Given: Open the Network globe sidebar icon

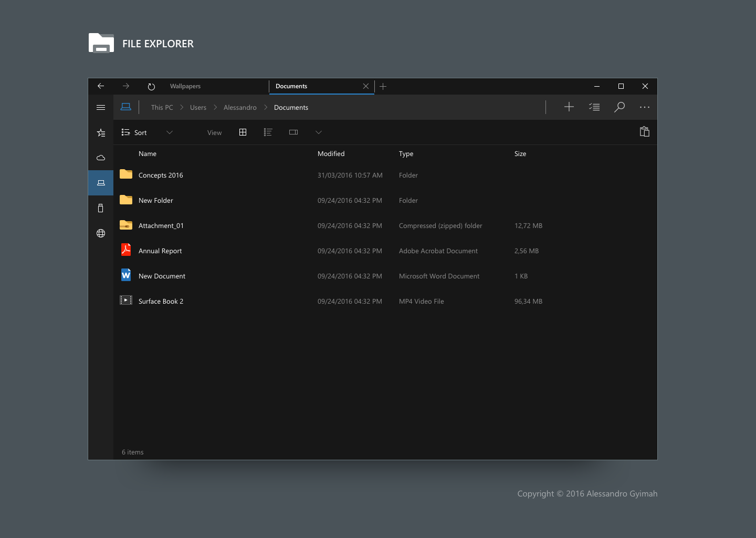Looking at the screenshot, I should 101,233.
